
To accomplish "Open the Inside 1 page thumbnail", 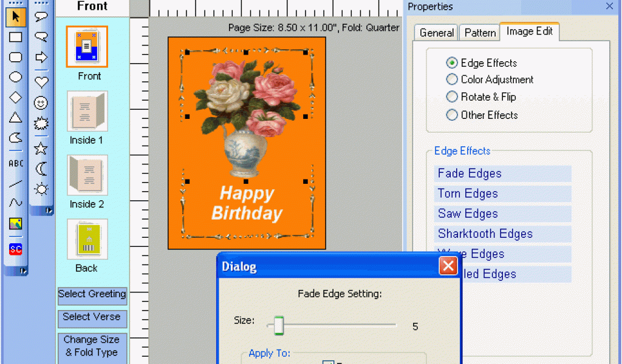I will 87,112.
